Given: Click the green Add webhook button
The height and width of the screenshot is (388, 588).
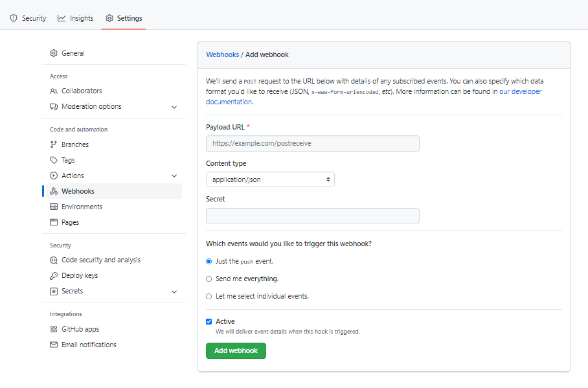Looking at the screenshot, I should [236, 350].
